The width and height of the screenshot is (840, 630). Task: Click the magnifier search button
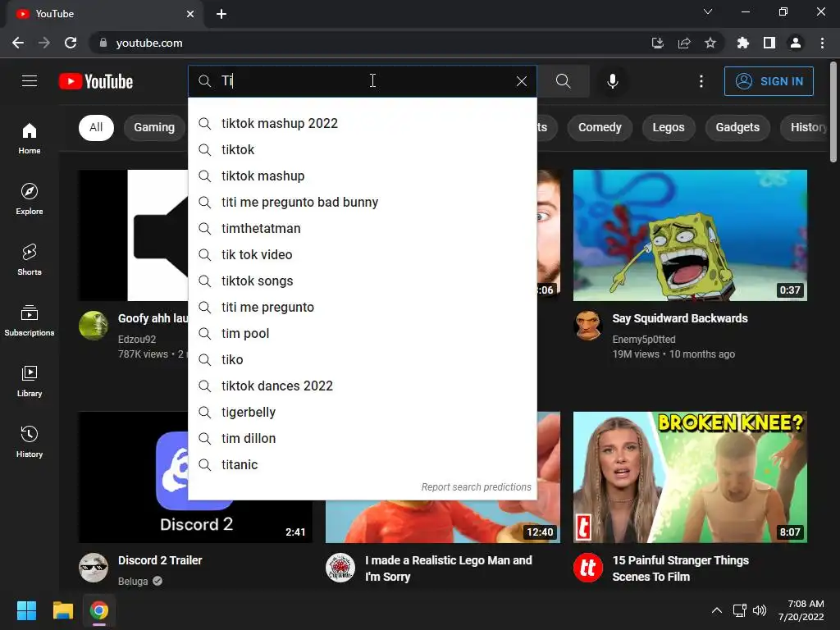coord(563,81)
